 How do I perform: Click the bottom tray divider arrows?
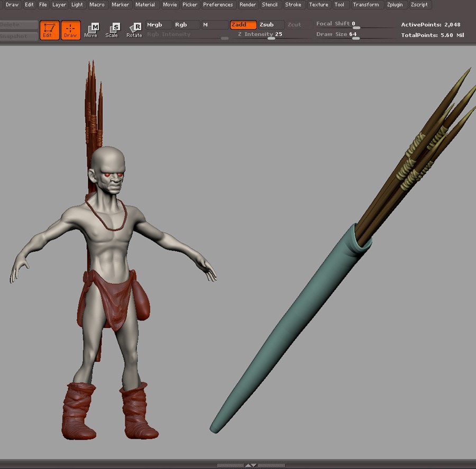pyautogui.click(x=251, y=465)
